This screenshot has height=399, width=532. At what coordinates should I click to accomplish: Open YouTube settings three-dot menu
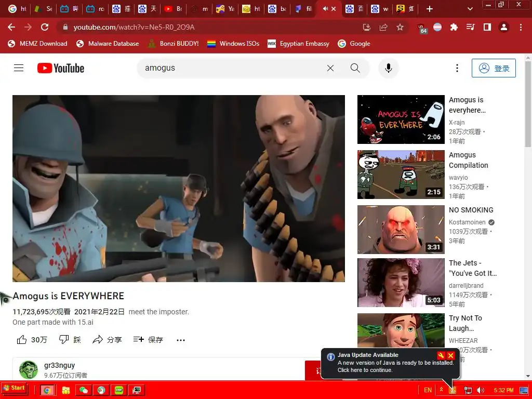(x=457, y=68)
